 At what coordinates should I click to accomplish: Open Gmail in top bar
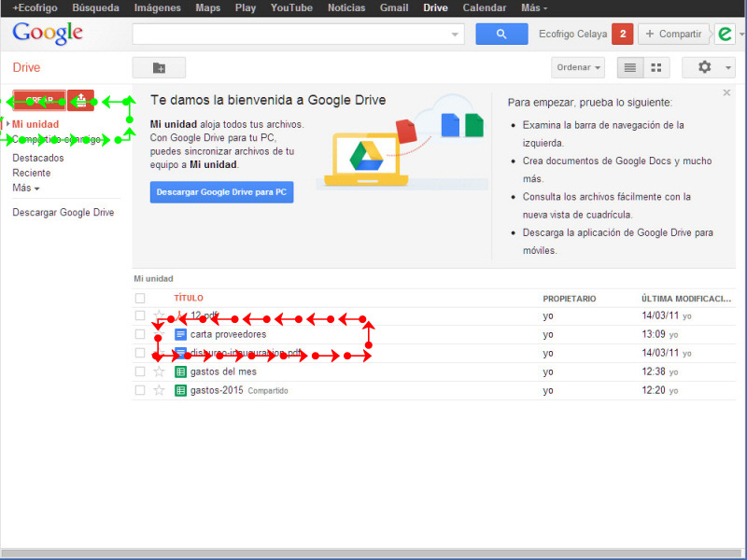coord(394,7)
